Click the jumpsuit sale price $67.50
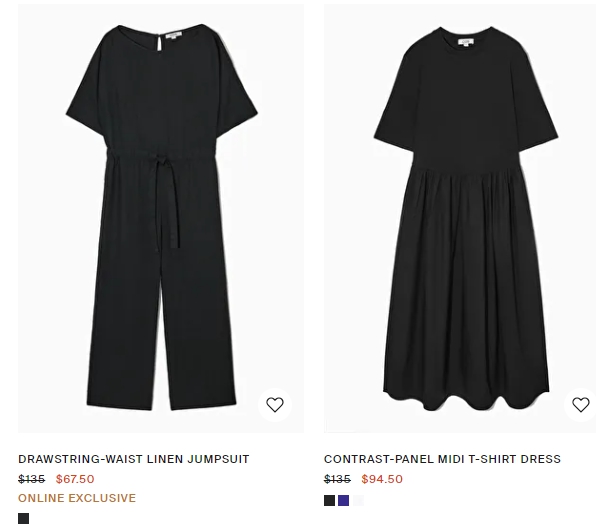 point(75,479)
